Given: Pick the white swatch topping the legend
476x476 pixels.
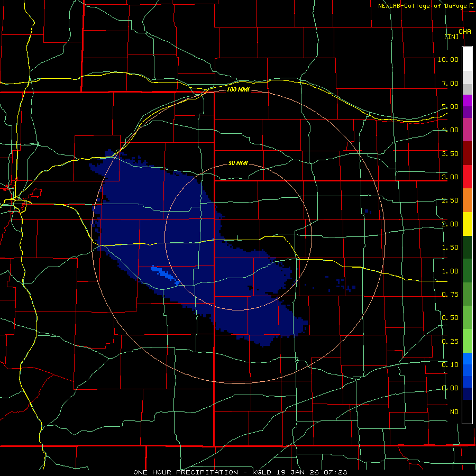Looking at the screenshot, I should pyautogui.click(x=467, y=59).
